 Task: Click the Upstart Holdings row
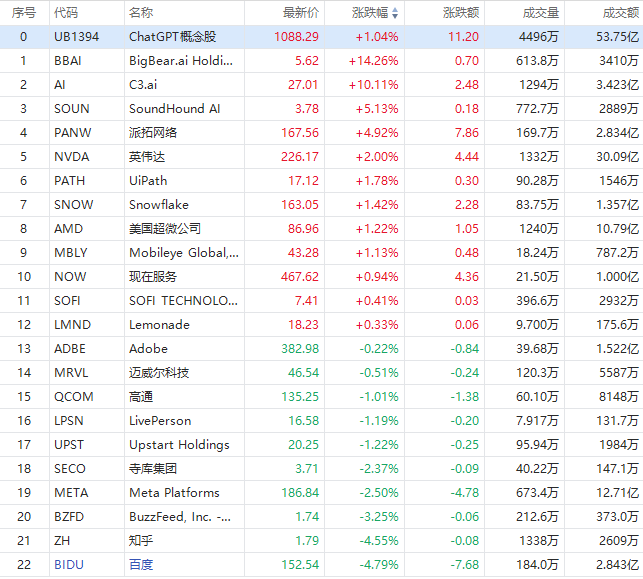(179, 445)
